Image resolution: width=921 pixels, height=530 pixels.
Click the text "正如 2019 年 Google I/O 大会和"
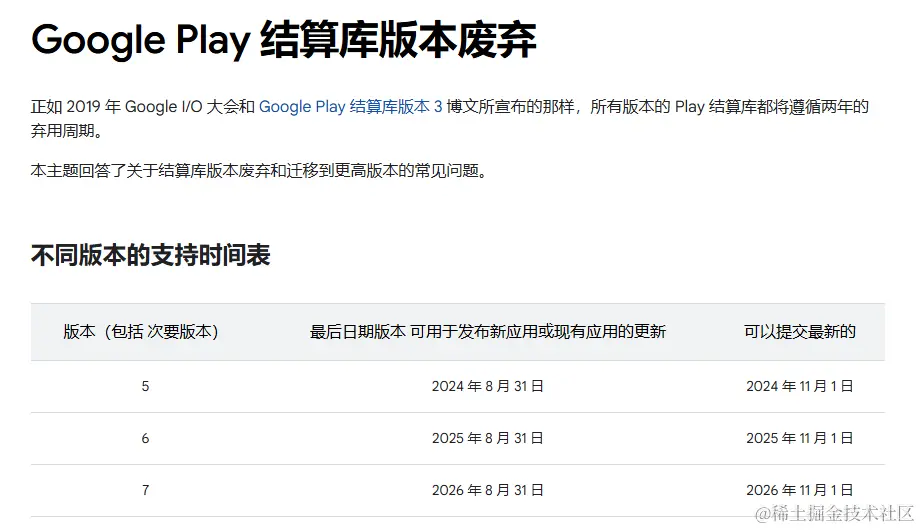coord(143,107)
